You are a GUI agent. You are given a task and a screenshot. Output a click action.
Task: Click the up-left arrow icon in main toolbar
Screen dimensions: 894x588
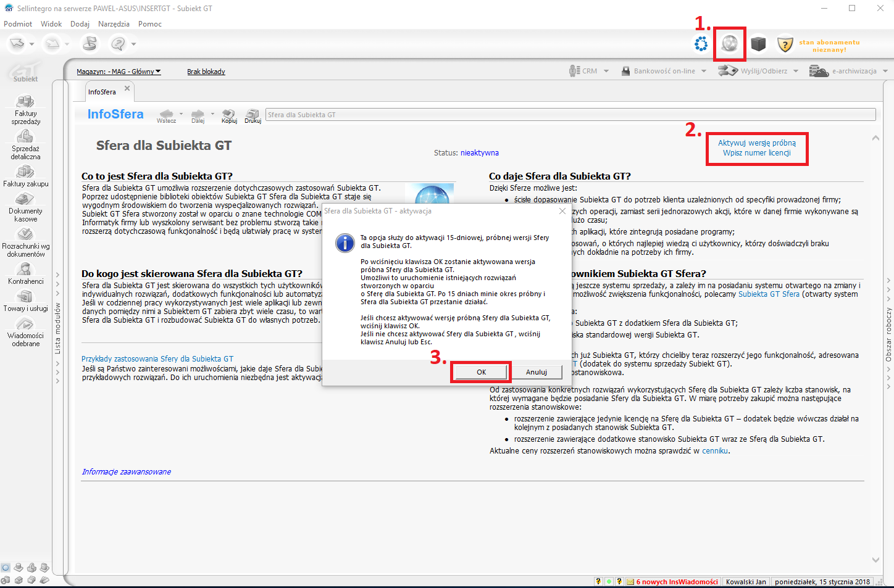(17, 43)
